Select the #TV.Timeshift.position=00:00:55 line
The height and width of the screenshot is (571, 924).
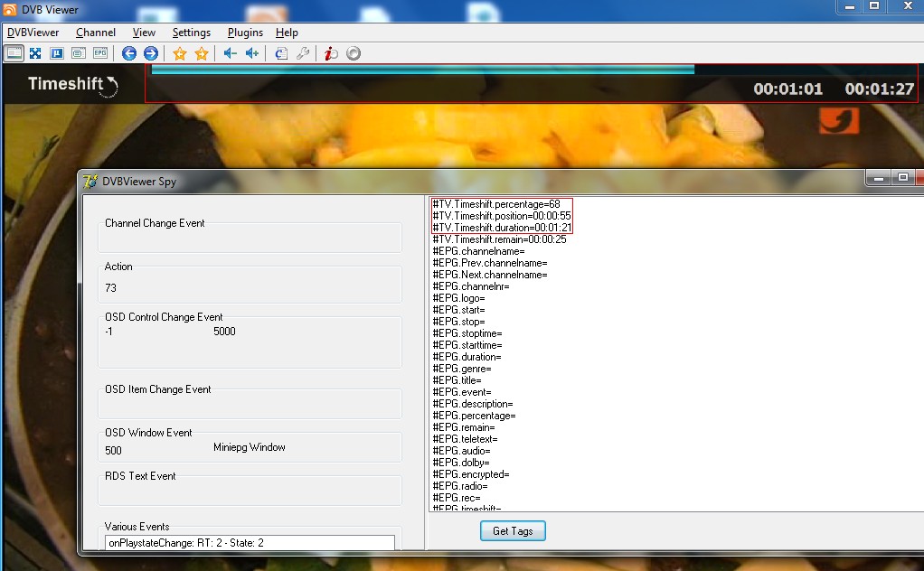502,216
